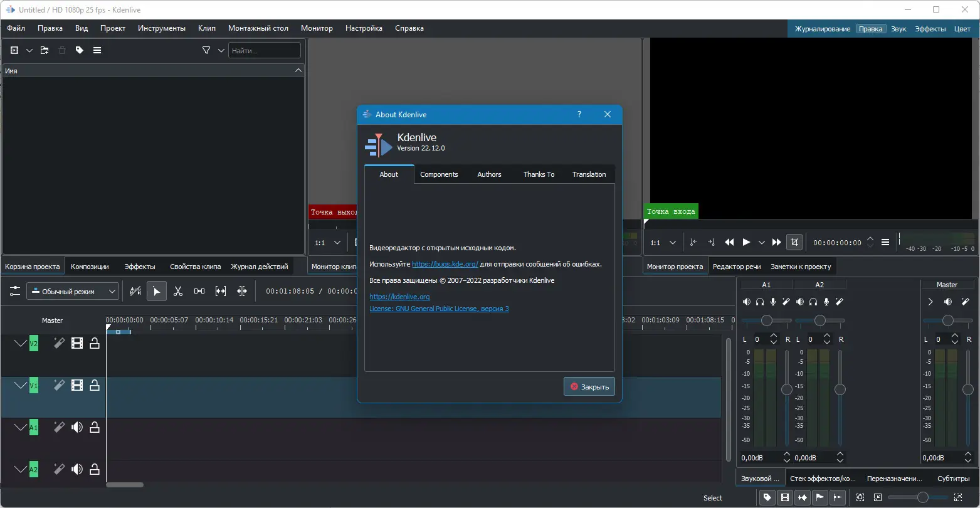The image size is (980, 508).
Task: Switch to Components tab in About dialog
Action: coord(439,174)
